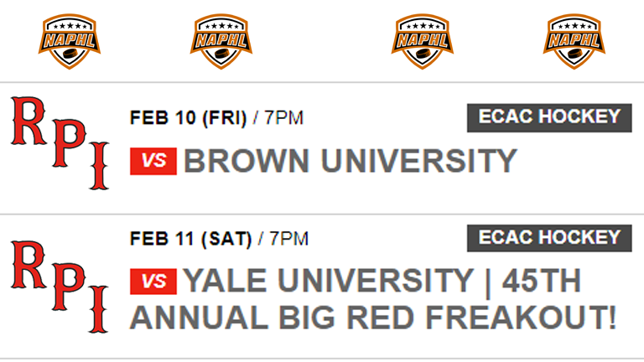This screenshot has height=362, width=644.
Task: Click the 7PM time after FEB 11
Action: click(x=288, y=239)
